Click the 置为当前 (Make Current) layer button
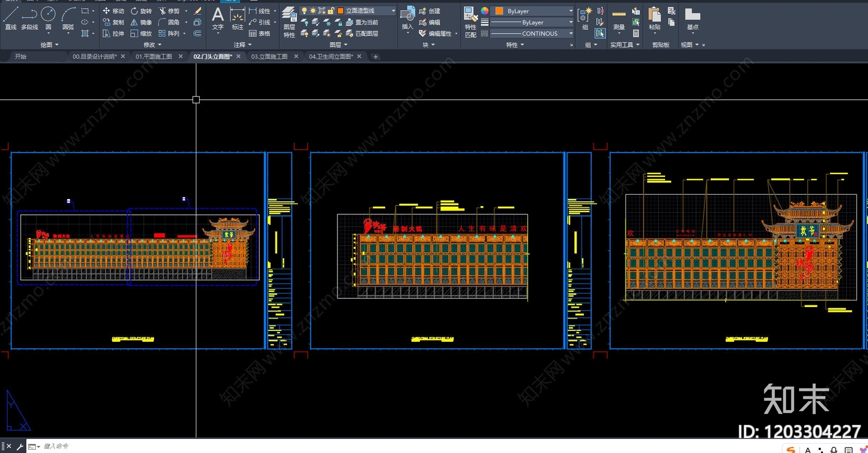Image resolution: width=868 pixels, height=453 pixels. tap(362, 22)
